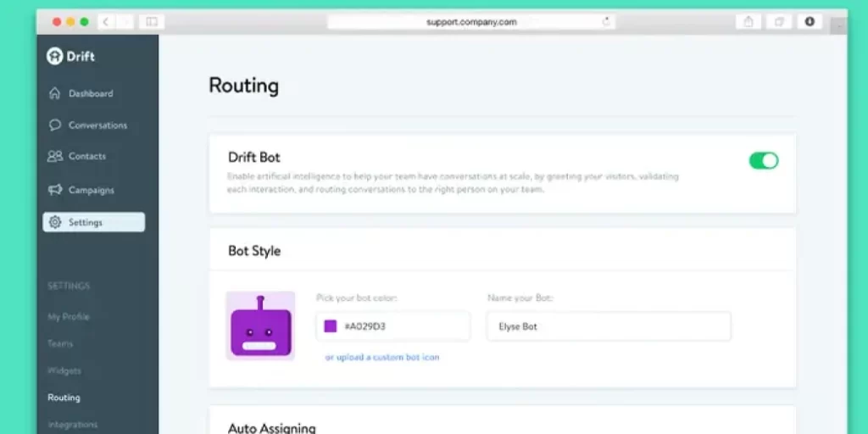Click the purple #A029D3 color swatch

tap(331, 326)
